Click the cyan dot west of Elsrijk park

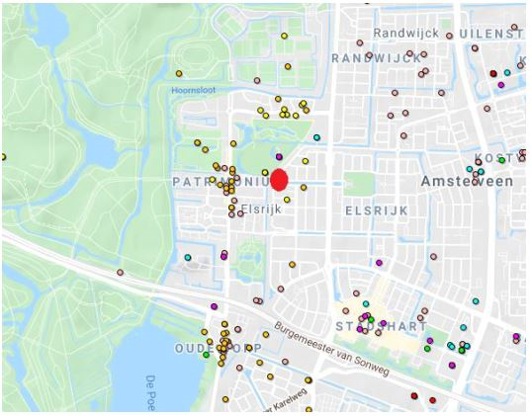188,257
